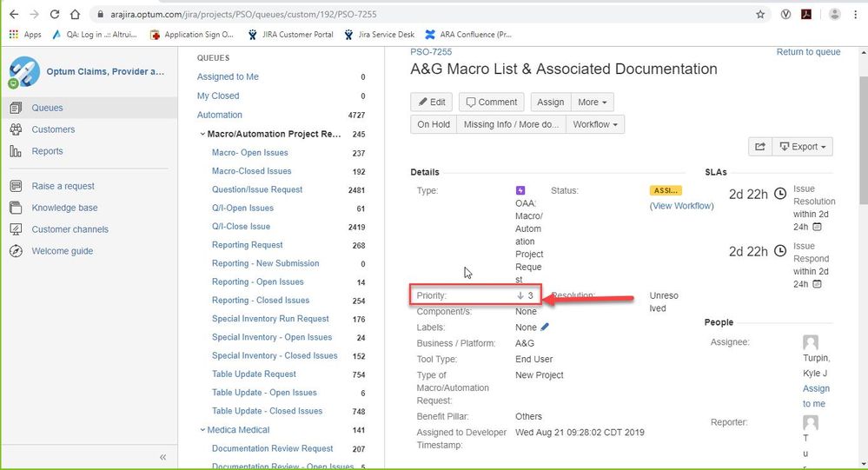Viewport: 868px width, 470px height.
Task: Click the Comment button
Action: [491, 102]
